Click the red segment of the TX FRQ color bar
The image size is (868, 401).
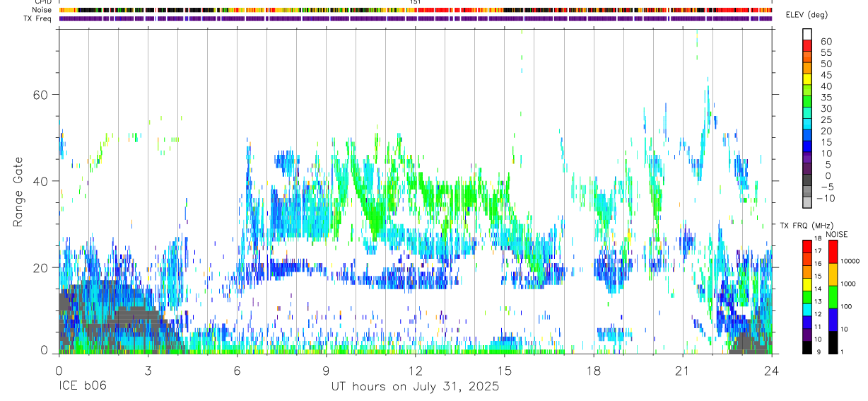point(807,245)
